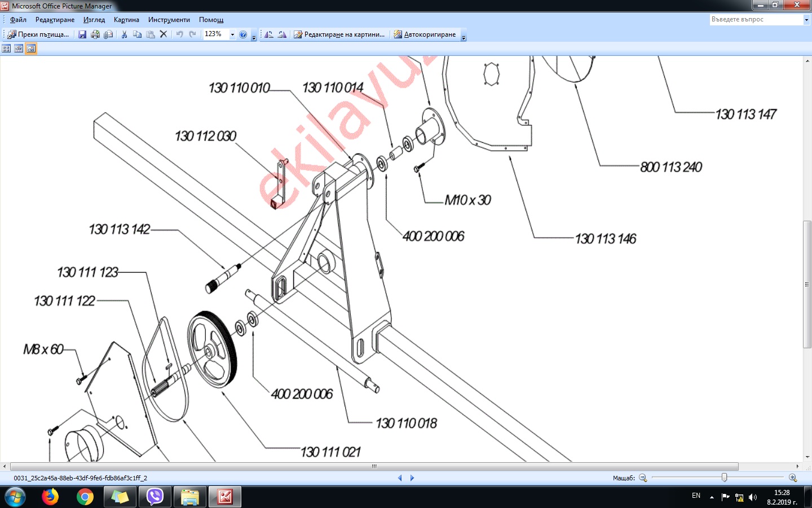The image size is (812, 508).
Task: Open standard toolbar options arrow
Action: pyautogui.click(x=254, y=36)
